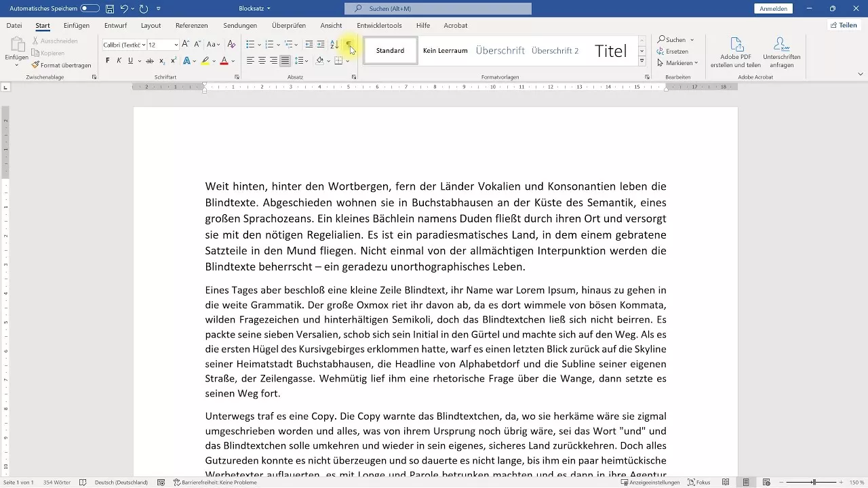Sort the selected text alphabetically
Screen dimensions: 868x488
(x=333, y=45)
